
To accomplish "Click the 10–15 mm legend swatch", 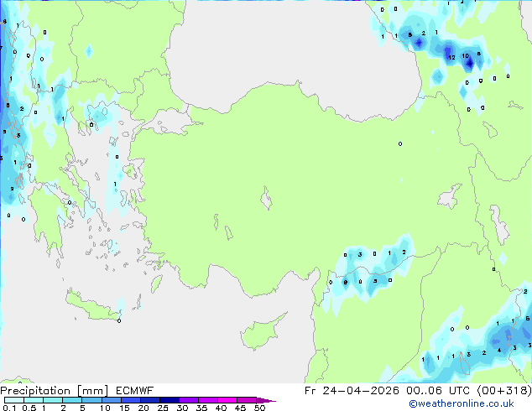I will pos(111,400).
